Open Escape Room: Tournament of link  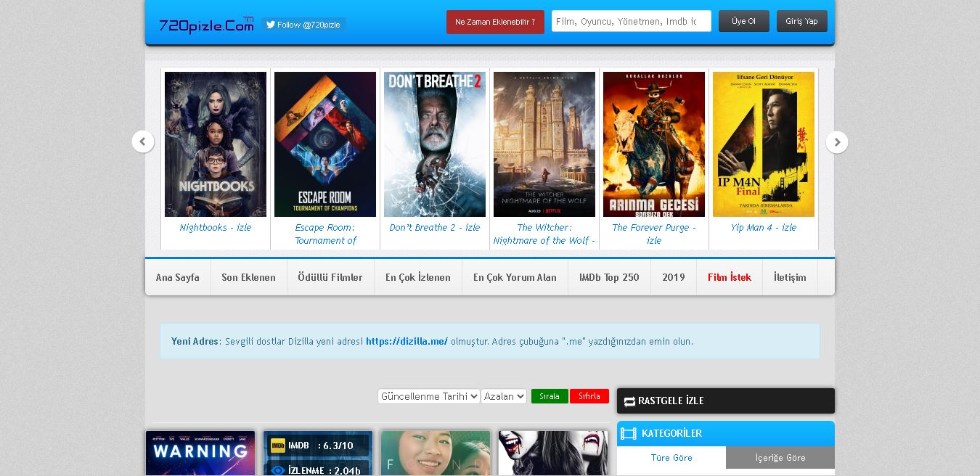(325, 234)
